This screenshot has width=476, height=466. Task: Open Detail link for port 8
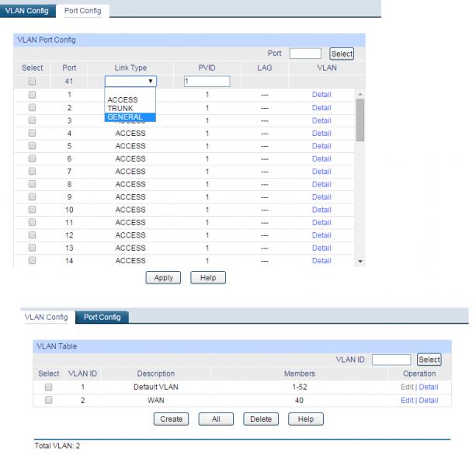pyautogui.click(x=321, y=184)
